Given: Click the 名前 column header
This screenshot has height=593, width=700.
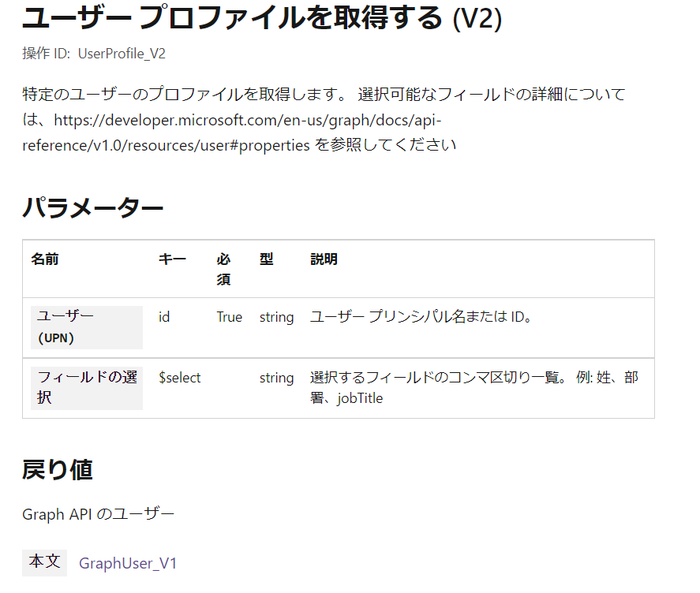Looking at the screenshot, I should pos(45,259).
